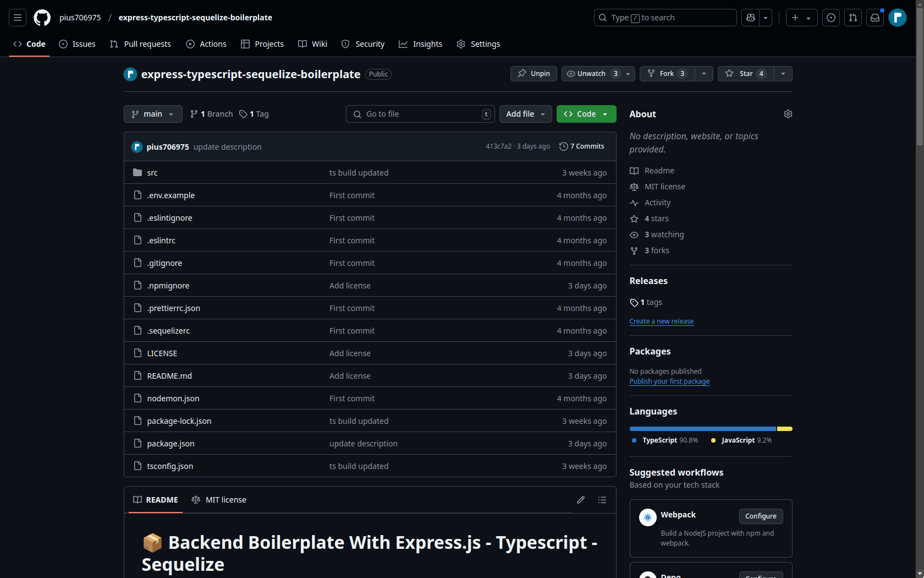View the 3 watching list
Image resolution: width=924 pixels, height=578 pixels.
point(657,235)
